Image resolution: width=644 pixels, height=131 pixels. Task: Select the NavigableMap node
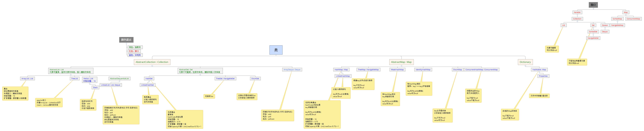point(617,25)
